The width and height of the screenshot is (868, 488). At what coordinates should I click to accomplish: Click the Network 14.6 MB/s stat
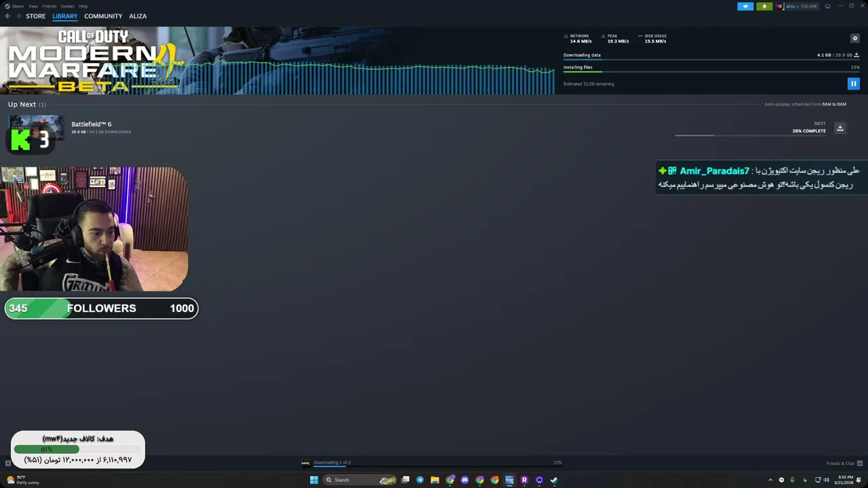pyautogui.click(x=578, y=39)
